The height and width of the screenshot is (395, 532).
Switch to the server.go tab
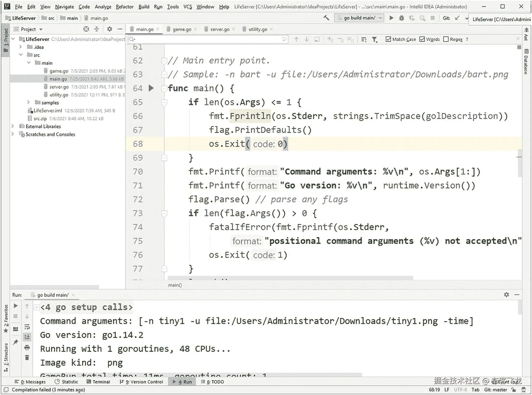[219, 29]
